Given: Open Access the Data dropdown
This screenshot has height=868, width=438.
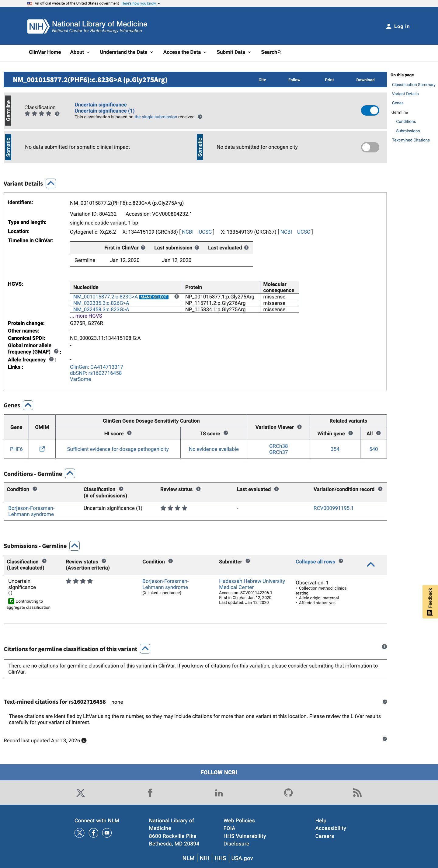Looking at the screenshot, I should click(x=185, y=52).
